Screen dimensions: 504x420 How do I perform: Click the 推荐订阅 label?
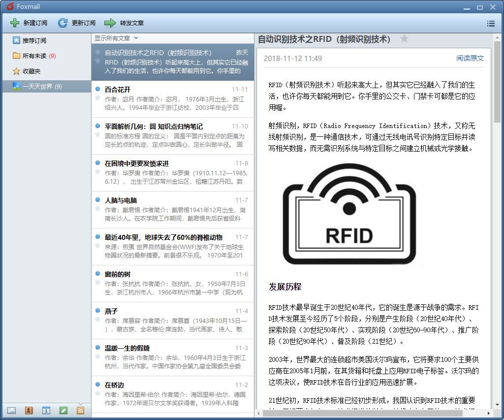(34, 40)
